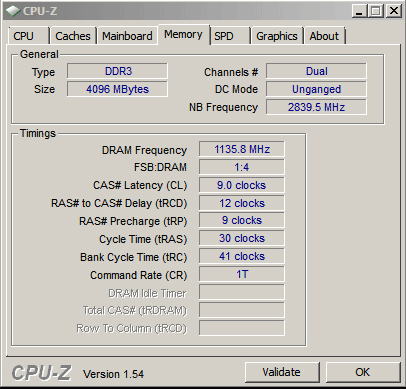Click the 41 clocks tRC value
The image size is (406, 389).
(242, 256)
